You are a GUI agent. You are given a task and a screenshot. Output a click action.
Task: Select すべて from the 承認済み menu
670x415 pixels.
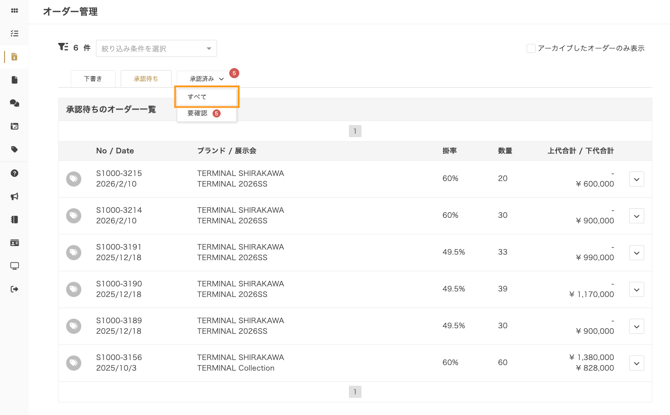(206, 97)
